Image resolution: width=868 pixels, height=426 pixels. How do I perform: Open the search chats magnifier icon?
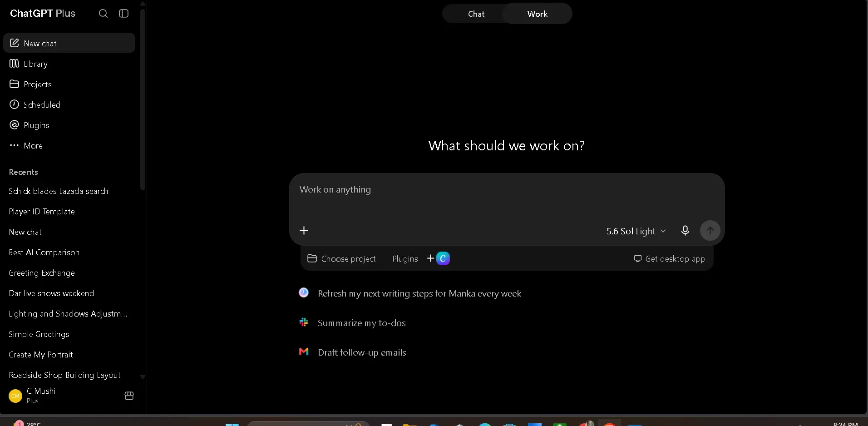click(103, 14)
